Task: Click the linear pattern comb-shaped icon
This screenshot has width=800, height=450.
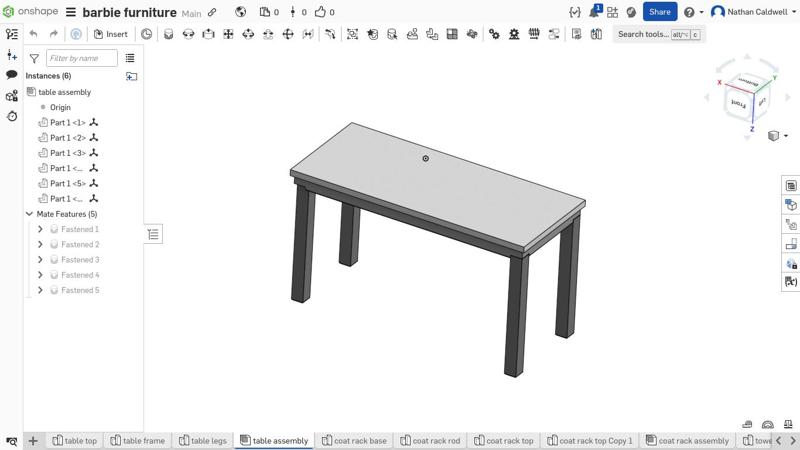Action: (534, 34)
